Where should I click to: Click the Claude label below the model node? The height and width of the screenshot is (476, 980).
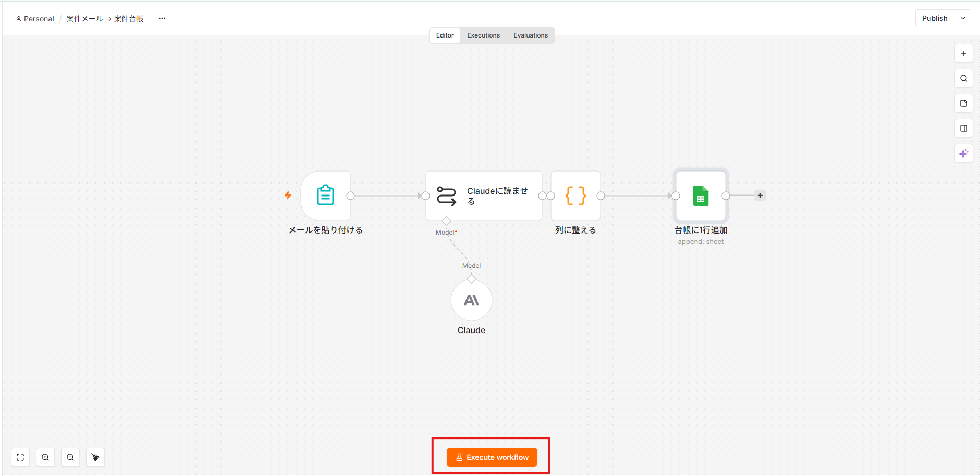coord(471,330)
